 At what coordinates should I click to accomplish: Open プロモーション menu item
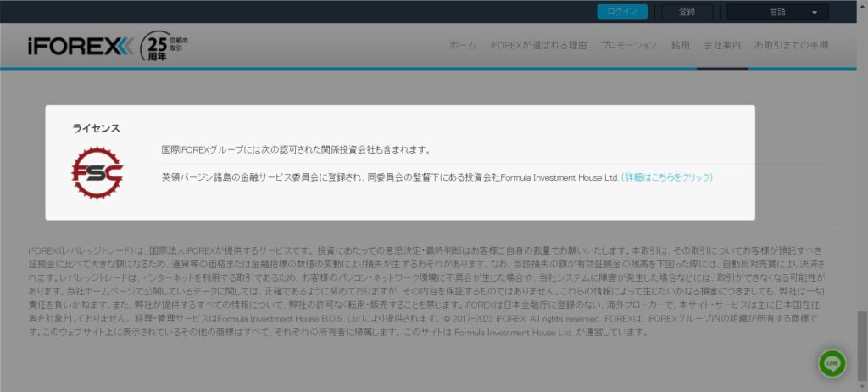click(628, 46)
